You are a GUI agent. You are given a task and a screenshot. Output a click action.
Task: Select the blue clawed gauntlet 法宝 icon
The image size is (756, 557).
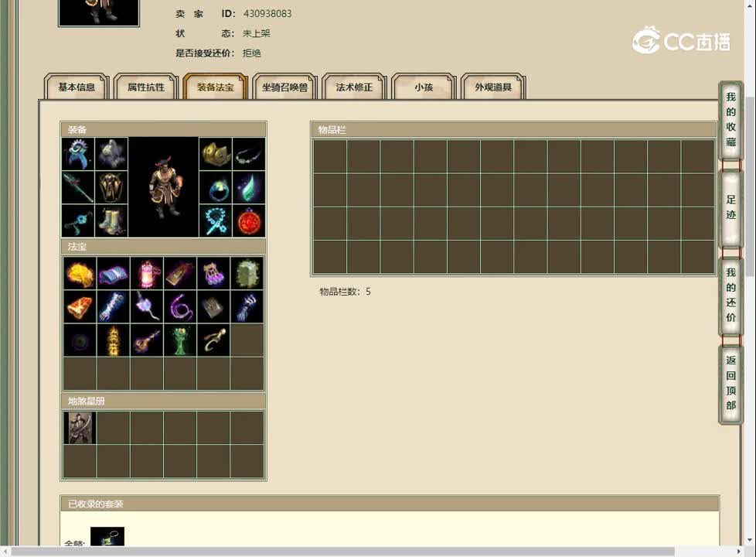[x=247, y=306]
